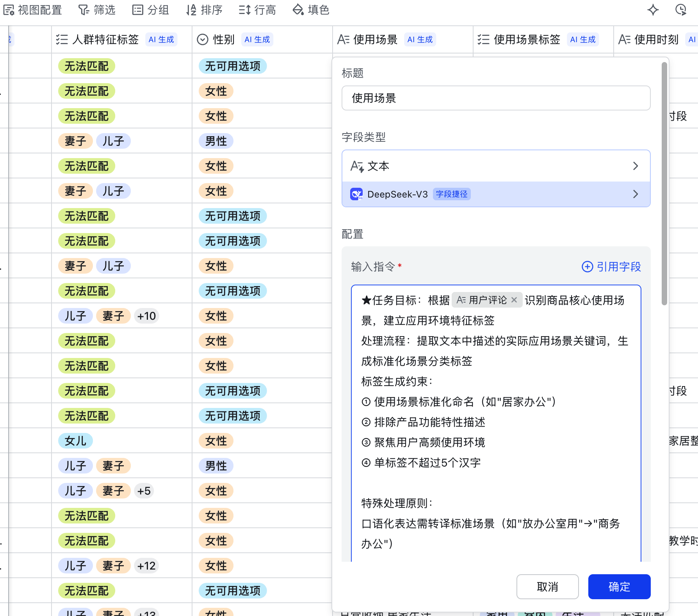The width and height of the screenshot is (698, 616).
Task: Click the 儿子 tag in the +12 row
Action: [x=75, y=566]
